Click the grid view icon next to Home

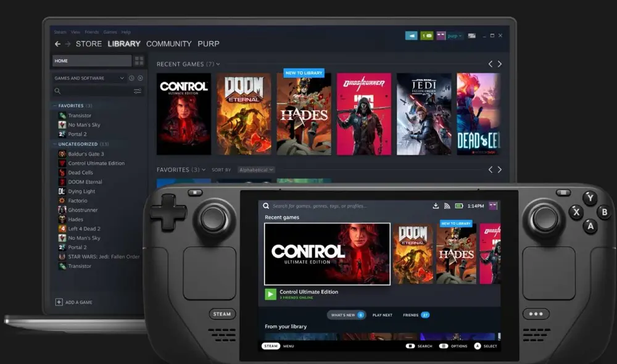pyautogui.click(x=140, y=60)
